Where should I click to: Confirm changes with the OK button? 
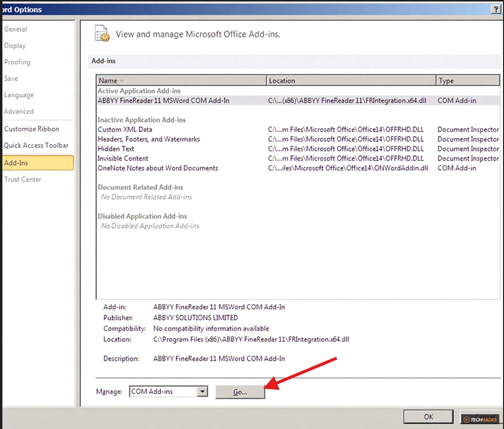427,416
